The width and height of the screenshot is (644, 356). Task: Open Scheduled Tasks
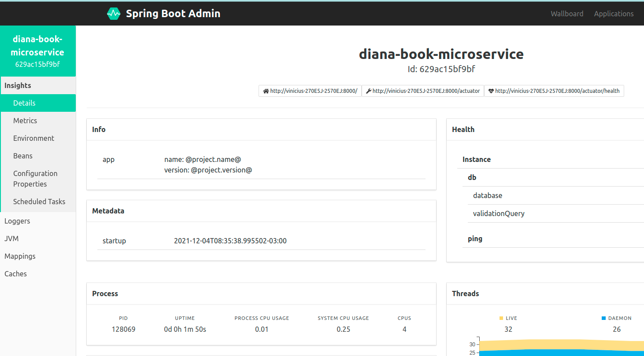pos(38,202)
